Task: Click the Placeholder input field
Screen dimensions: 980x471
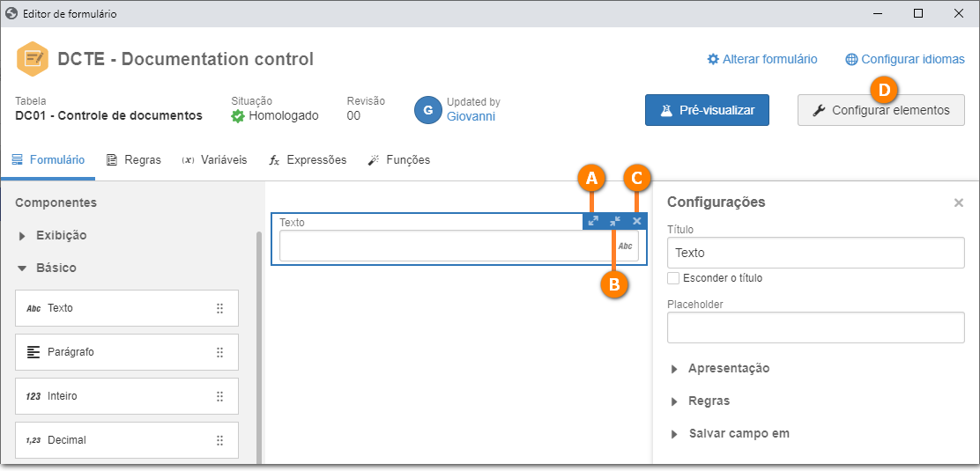Action: click(815, 327)
